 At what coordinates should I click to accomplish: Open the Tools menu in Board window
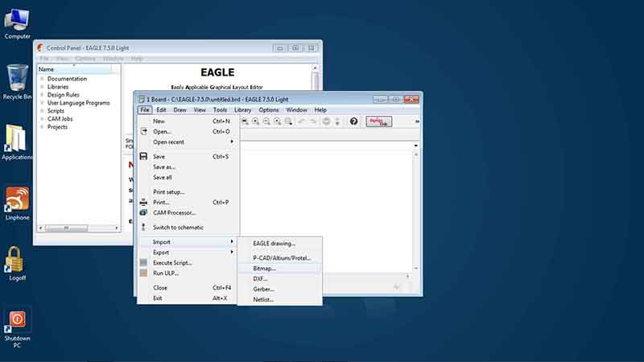coord(220,110)
